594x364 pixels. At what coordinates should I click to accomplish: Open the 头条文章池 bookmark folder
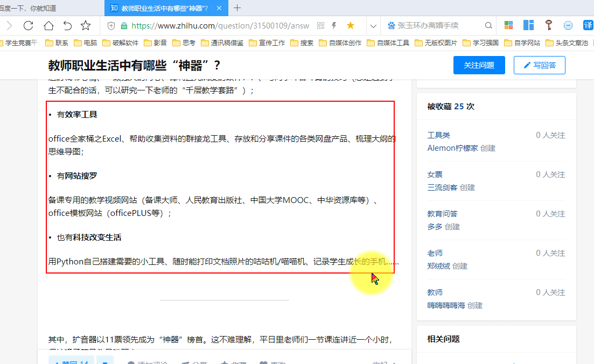(x=567, y=43)
